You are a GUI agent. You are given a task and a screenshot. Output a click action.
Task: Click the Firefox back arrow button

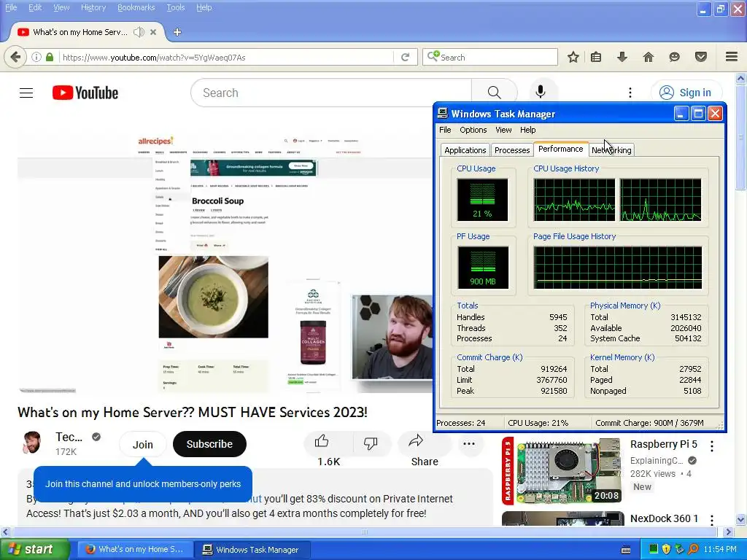(x=15, y=57)
